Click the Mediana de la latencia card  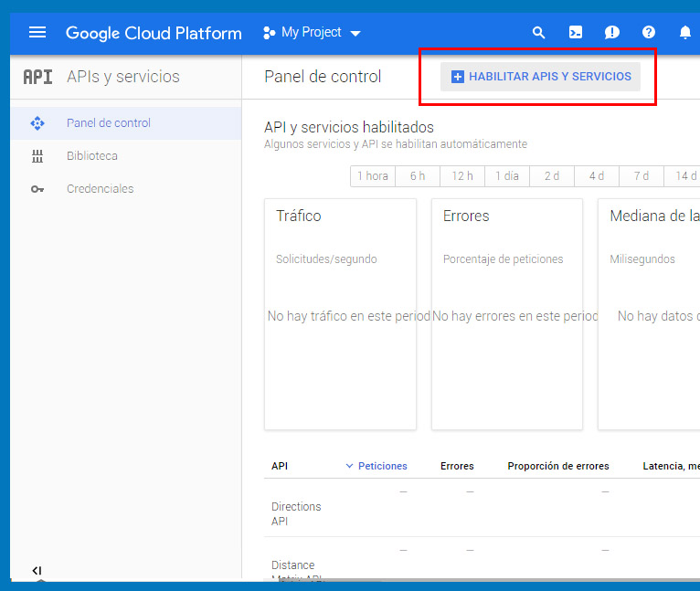(x=649, y=314)
